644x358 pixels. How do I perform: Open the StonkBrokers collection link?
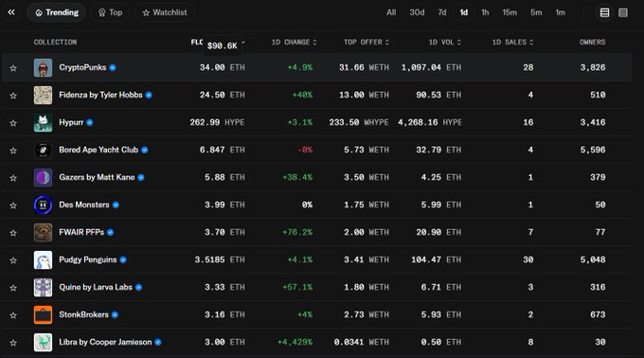click(x=83, y=314)
